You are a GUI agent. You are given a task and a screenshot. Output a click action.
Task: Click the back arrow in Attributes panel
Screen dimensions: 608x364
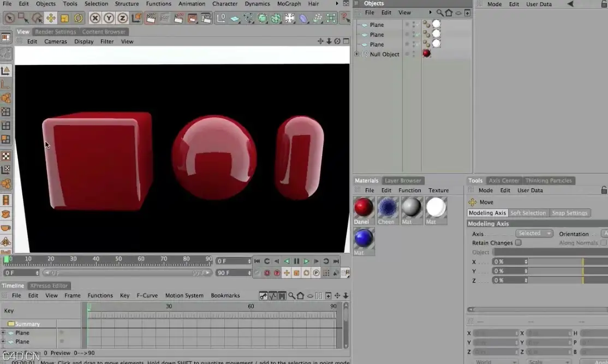pyautogui.click(x=570, y=4)
